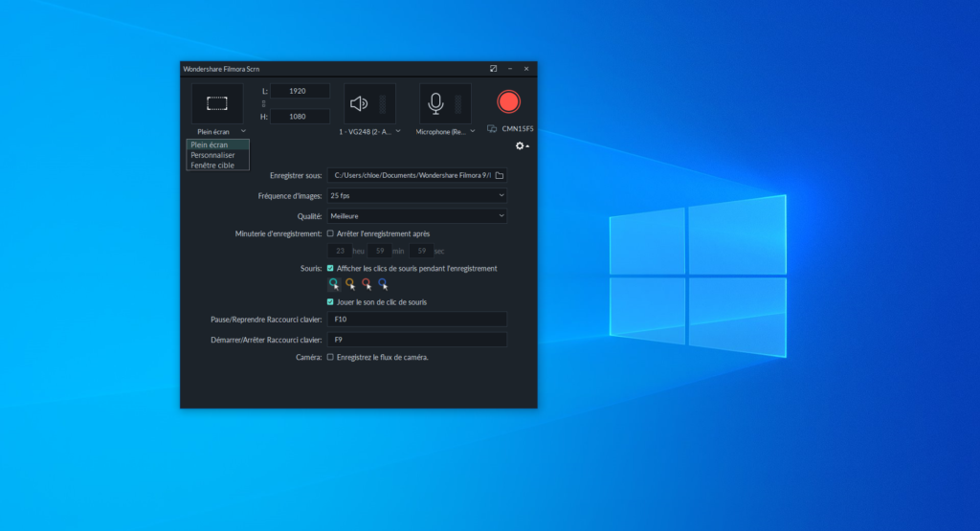Select the red mouse click color
The image size is (980, 531).
(x=367, y=284)
